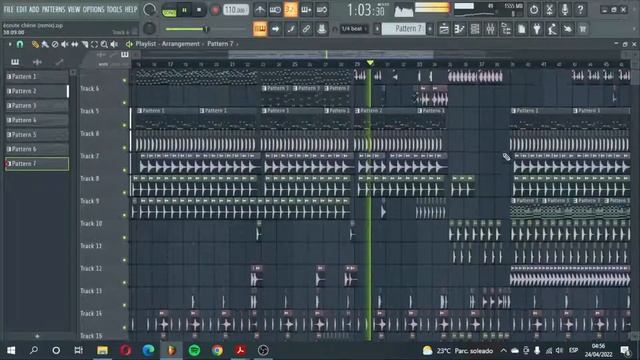Open the playlist view icon
Image resolution: width=640 pixels, height=360 pixels.
point(444,29)
